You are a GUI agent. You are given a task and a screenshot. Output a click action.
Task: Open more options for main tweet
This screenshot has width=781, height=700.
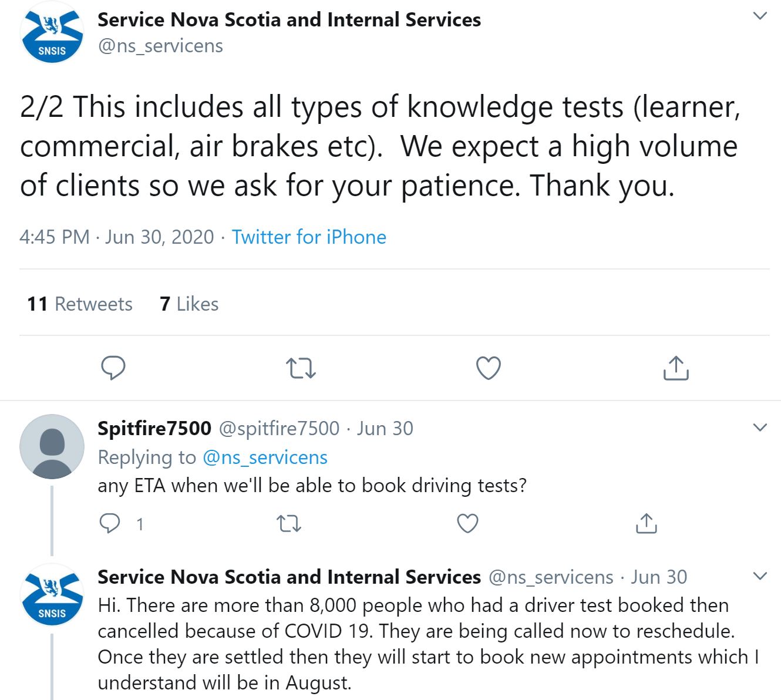pos(760,16)
